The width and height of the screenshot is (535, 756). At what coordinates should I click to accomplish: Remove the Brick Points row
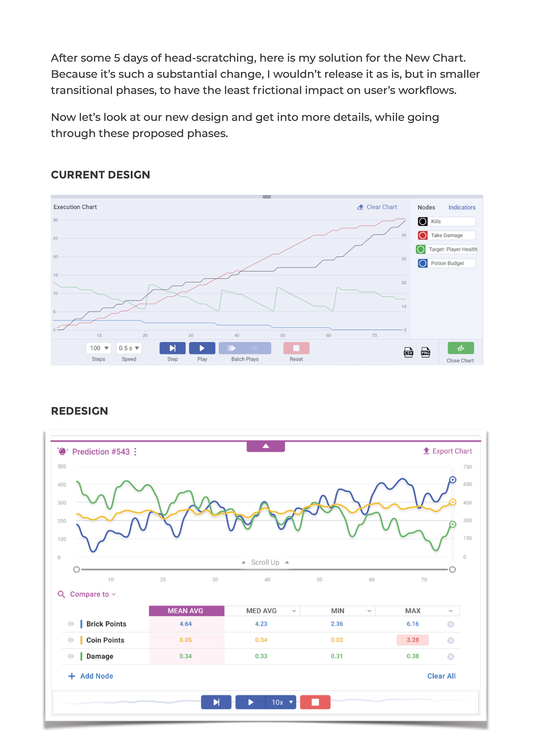point(450,624)
